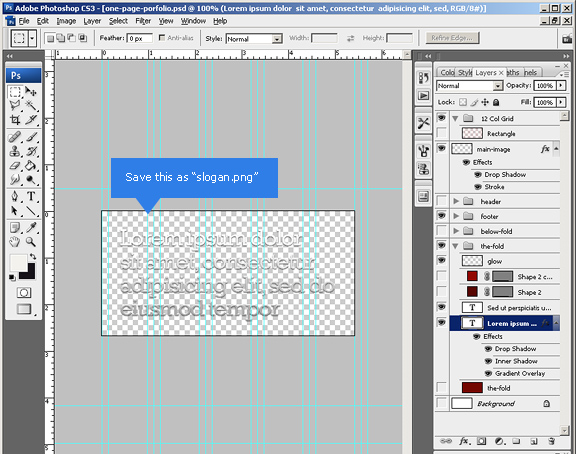
Task: Expand the below-fold group
Action: point(456,231)
